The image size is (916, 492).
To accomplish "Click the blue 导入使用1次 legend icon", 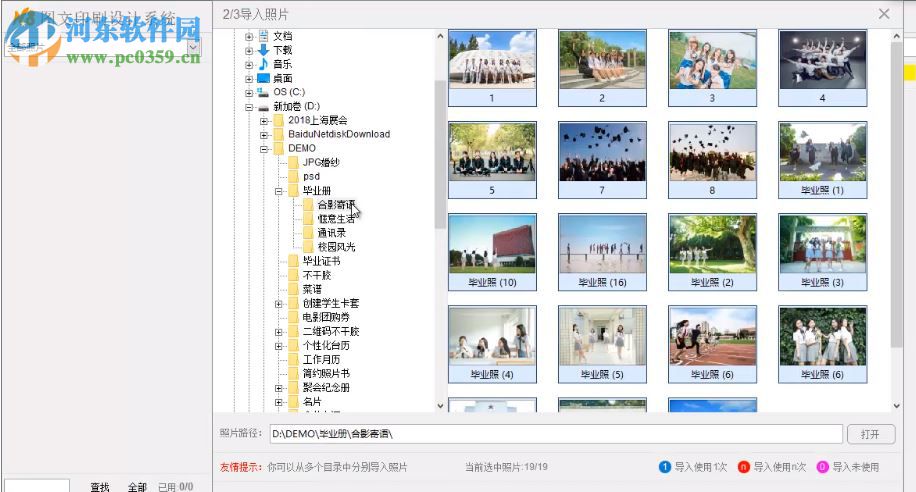I will [x=664, y=467].
